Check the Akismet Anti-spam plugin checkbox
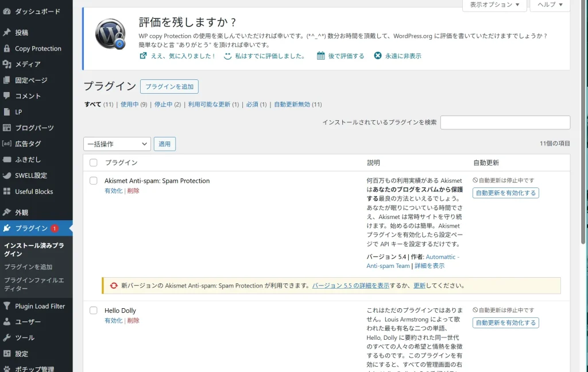This screenshot has height=372, width=588. [x=94, y=181]
